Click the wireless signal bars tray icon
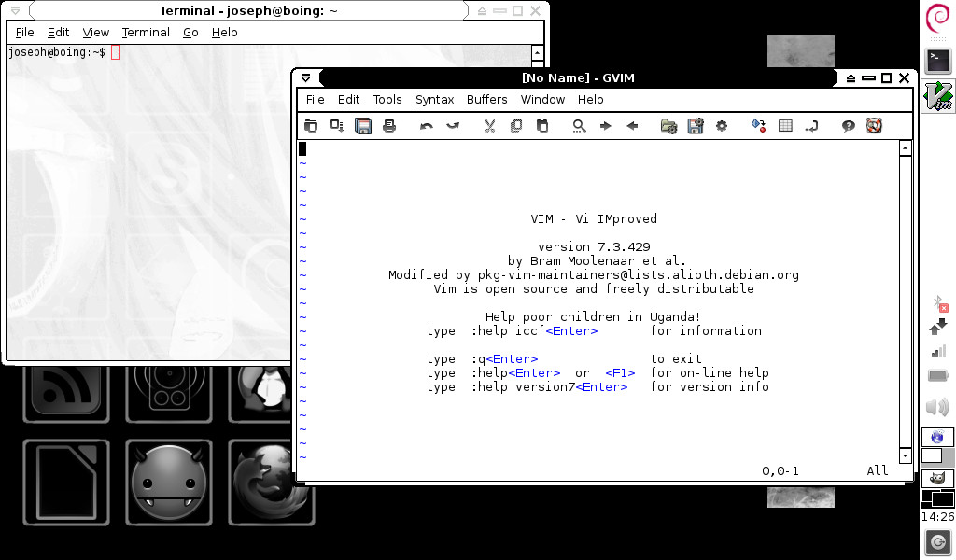 939,352
